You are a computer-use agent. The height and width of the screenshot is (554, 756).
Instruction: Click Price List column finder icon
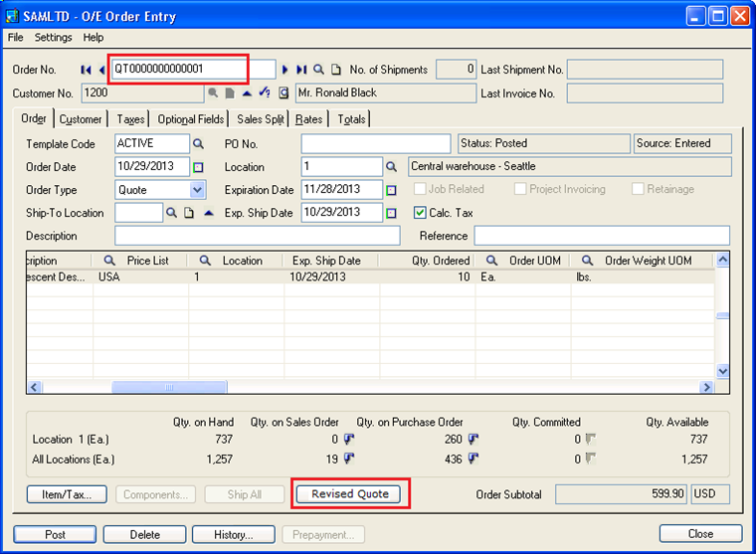109,261
